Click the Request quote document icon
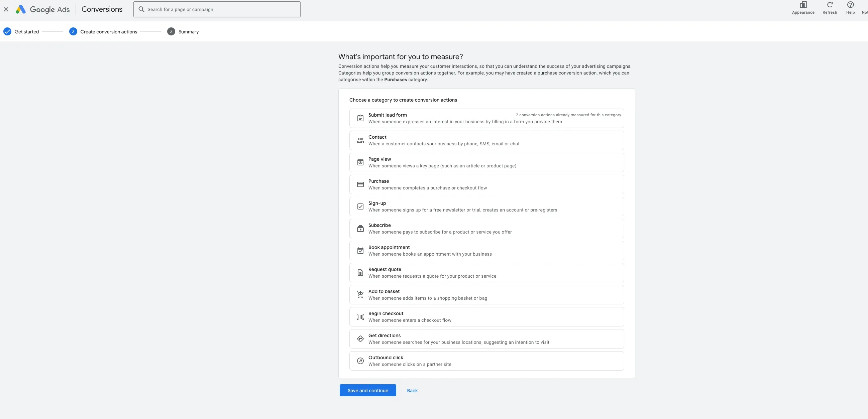The image size is (868, 419). pyautogui.click(x=360, y=273)
